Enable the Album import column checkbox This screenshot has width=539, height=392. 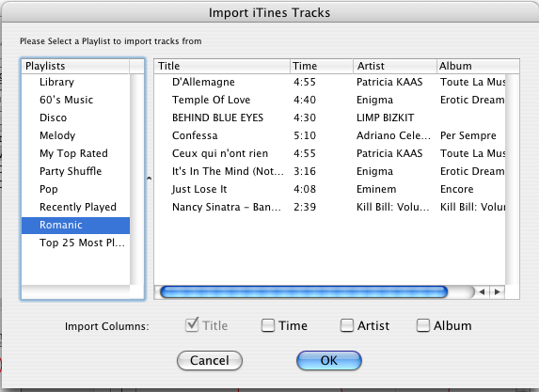tap(422, 325)
